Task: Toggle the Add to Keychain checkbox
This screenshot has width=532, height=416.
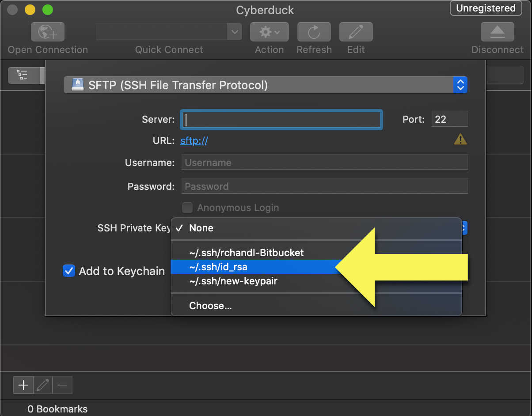Action: pos(69,271)
